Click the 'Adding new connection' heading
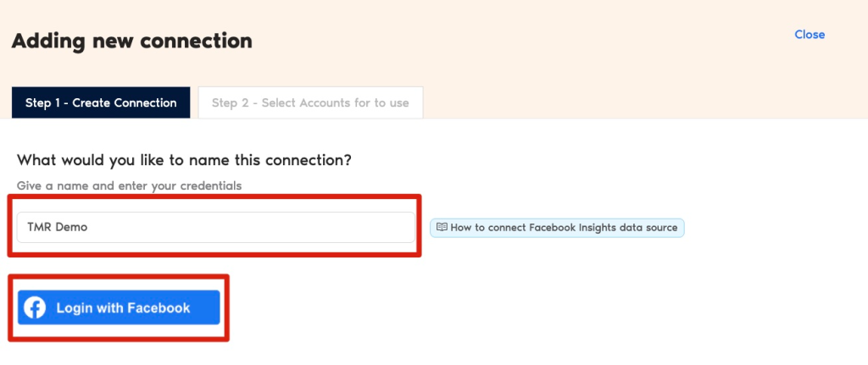Screen dimensions: 868x365 [x=131, y=41]
